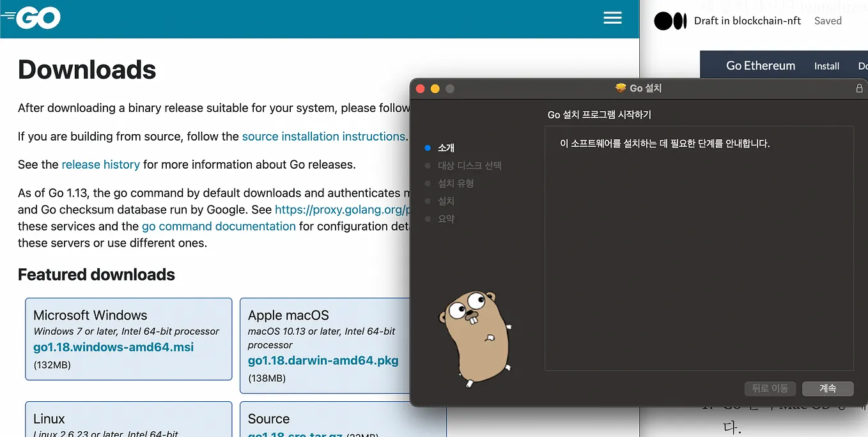Select the 요약 step in installer sidebar
Screen dimensions: 868x437
tap(446, 219)
